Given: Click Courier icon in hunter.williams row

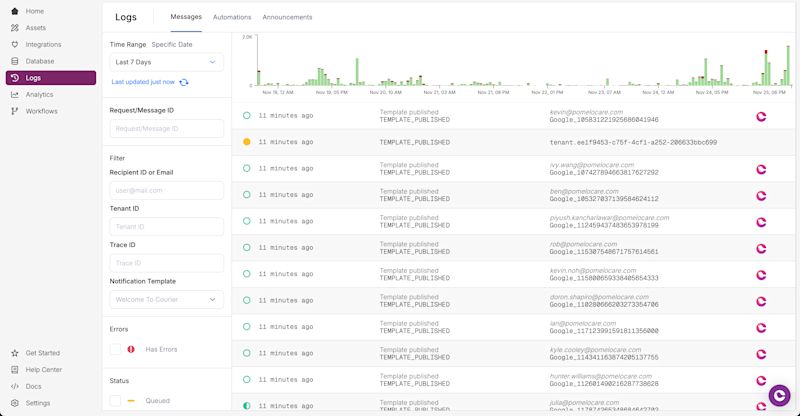Looking at the screenshot, I should pos(761,380).
